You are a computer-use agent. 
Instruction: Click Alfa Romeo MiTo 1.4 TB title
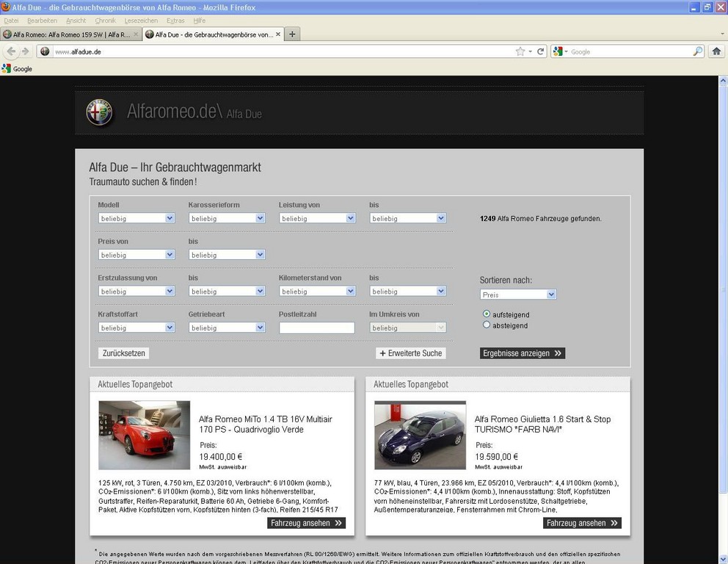[266, 424]
